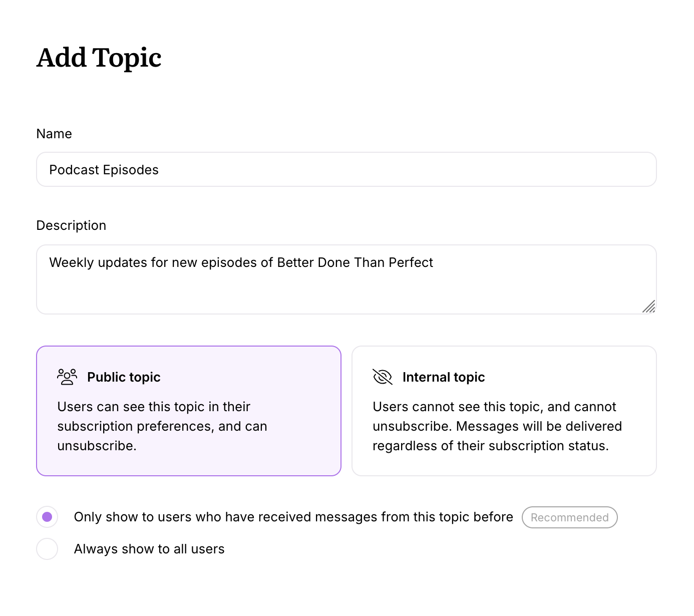Click the Internal topic label text
Viewport: 694px width, 616px height.
tap(443, 377)
